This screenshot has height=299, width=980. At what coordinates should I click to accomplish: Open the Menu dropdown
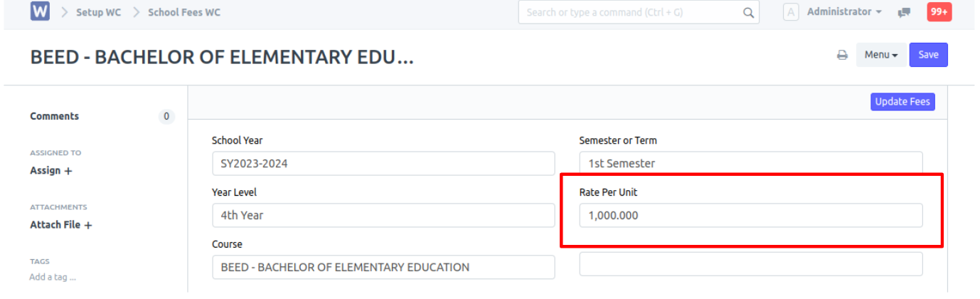coord(881,55)
